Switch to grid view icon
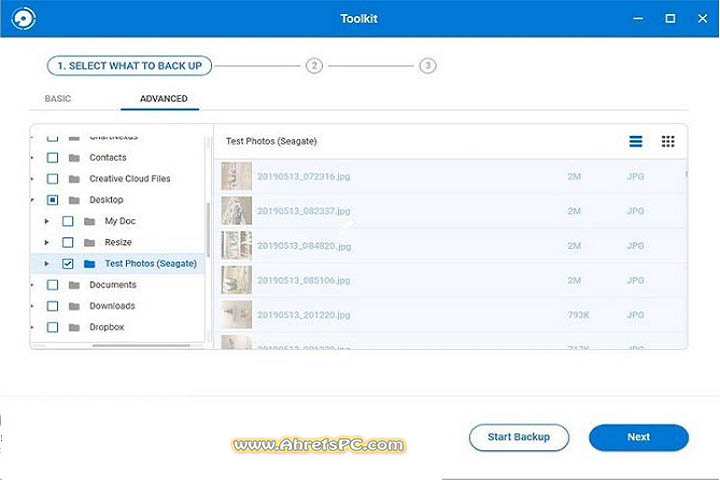Viewport: 720px width, 480px height. click(668, 141)
